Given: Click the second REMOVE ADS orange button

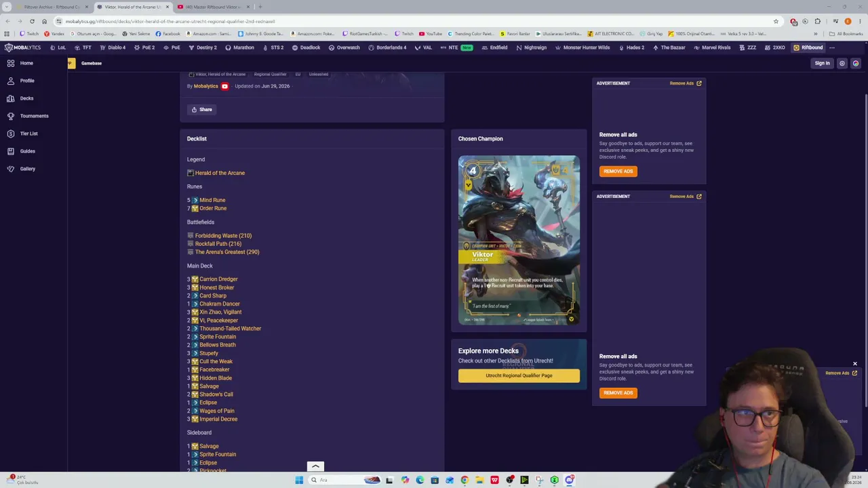Looking at the screenshot, I should [x=618, y=393].
